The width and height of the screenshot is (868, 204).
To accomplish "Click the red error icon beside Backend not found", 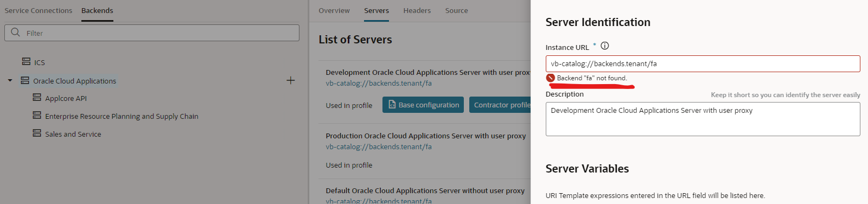I will [551, 78].
